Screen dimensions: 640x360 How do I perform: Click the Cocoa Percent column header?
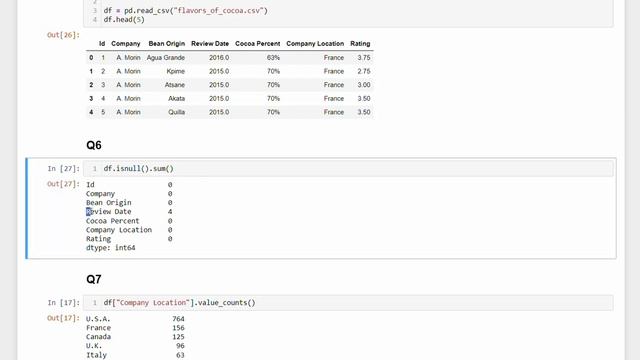click(258, 44)
